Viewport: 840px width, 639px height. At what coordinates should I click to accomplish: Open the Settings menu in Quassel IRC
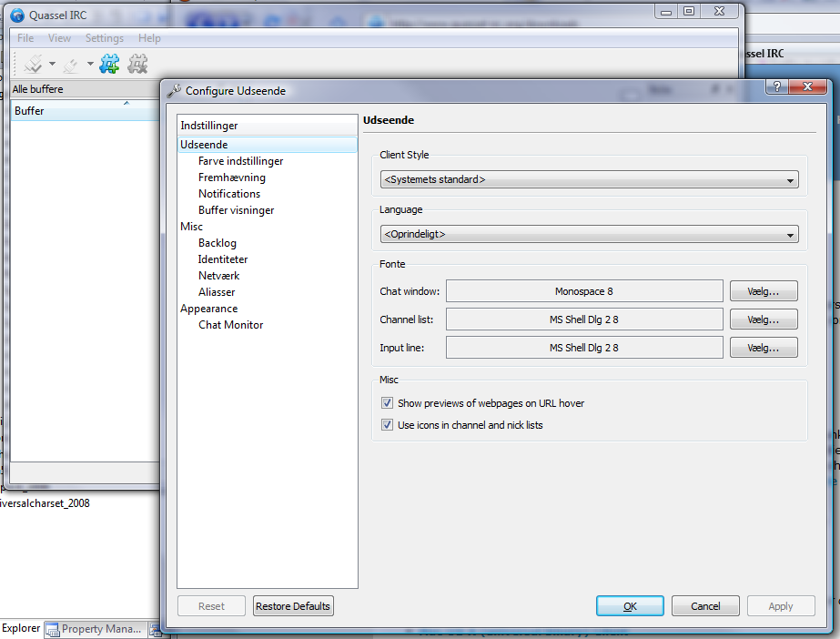[105, 38]
